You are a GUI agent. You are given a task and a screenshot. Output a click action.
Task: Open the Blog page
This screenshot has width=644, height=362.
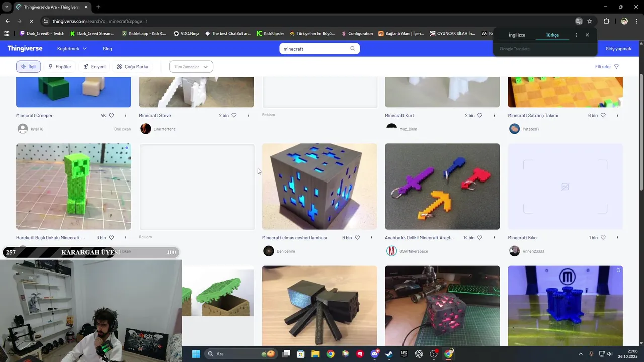[x=107, y=49]
